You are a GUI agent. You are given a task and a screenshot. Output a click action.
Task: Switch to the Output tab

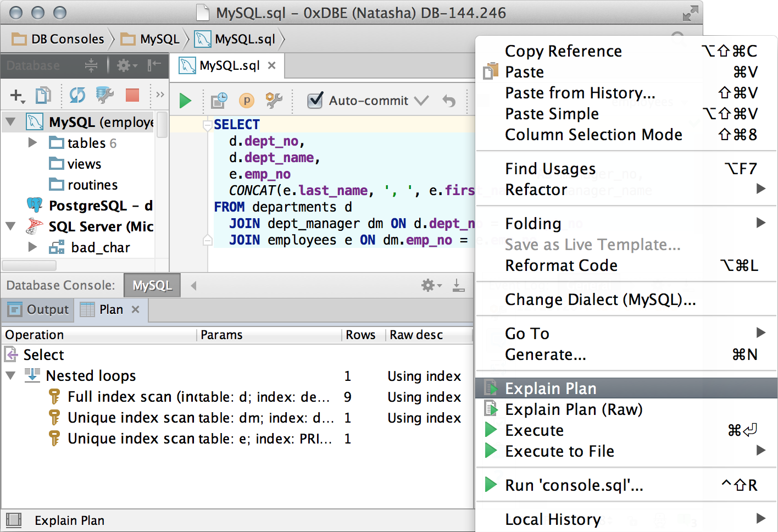(x=38, y=309)
